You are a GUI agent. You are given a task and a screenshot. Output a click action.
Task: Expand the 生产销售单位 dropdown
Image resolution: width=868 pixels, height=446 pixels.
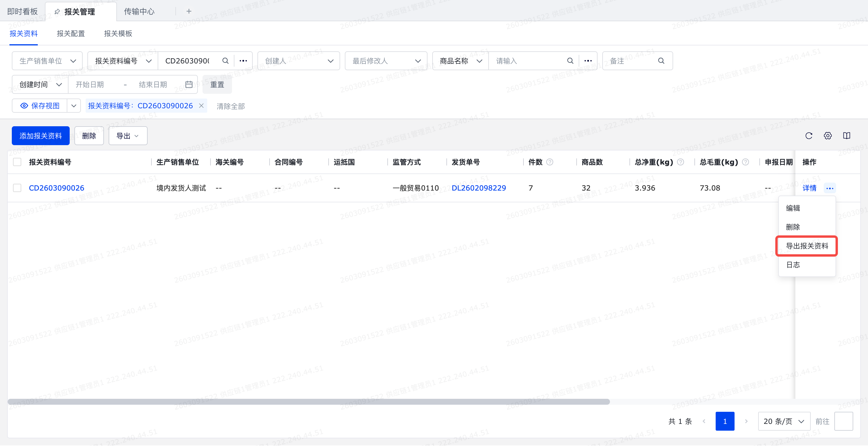(x=47, y=60)
